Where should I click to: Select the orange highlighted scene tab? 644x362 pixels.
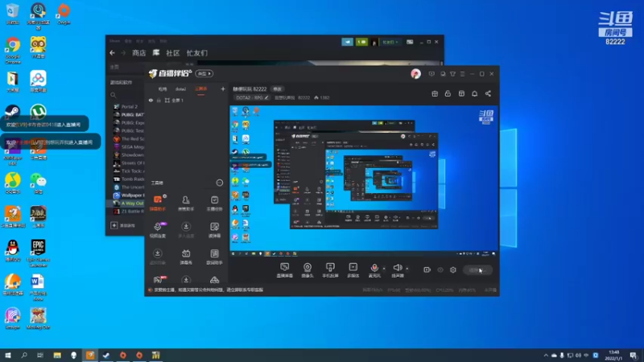[x=200, y=89]
